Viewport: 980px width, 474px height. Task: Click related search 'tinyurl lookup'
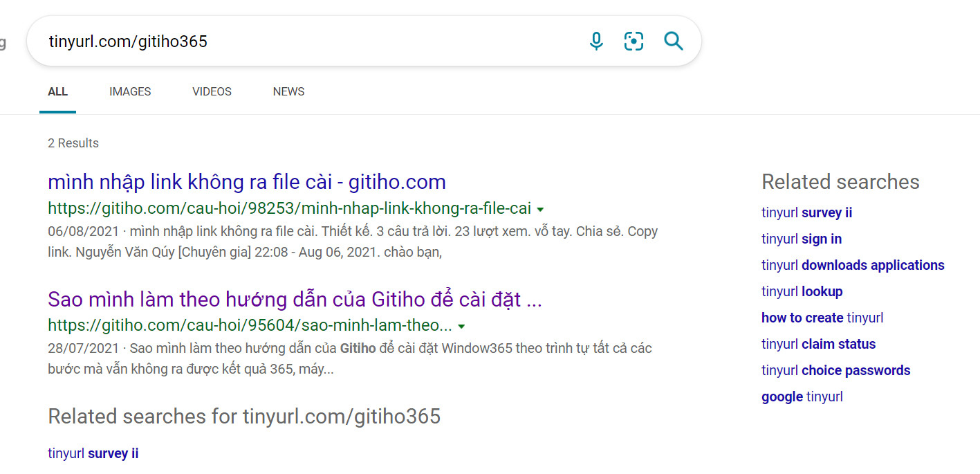(802, 291)
